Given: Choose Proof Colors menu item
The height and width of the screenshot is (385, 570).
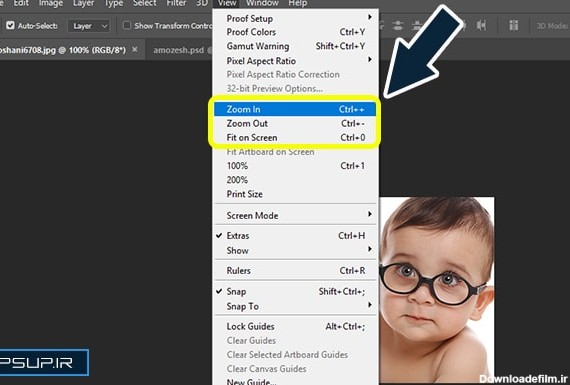Looking at the screenshot, I should [x=295, y=32].
